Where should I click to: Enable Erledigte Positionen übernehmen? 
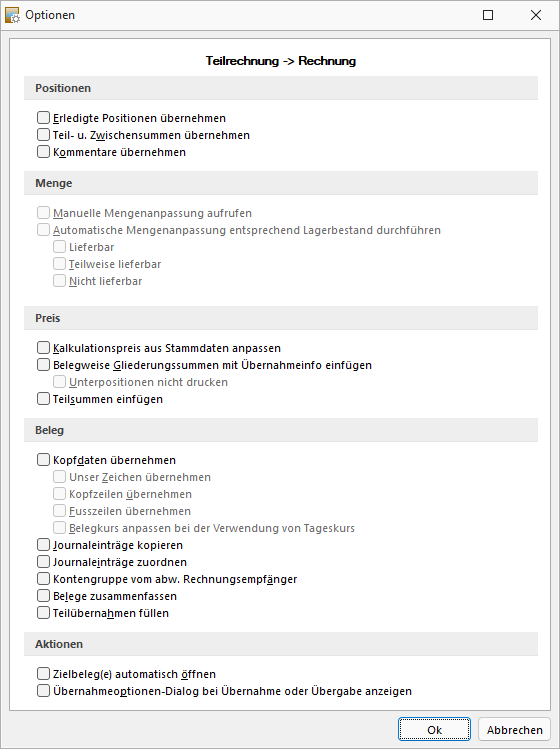(43, 118)
